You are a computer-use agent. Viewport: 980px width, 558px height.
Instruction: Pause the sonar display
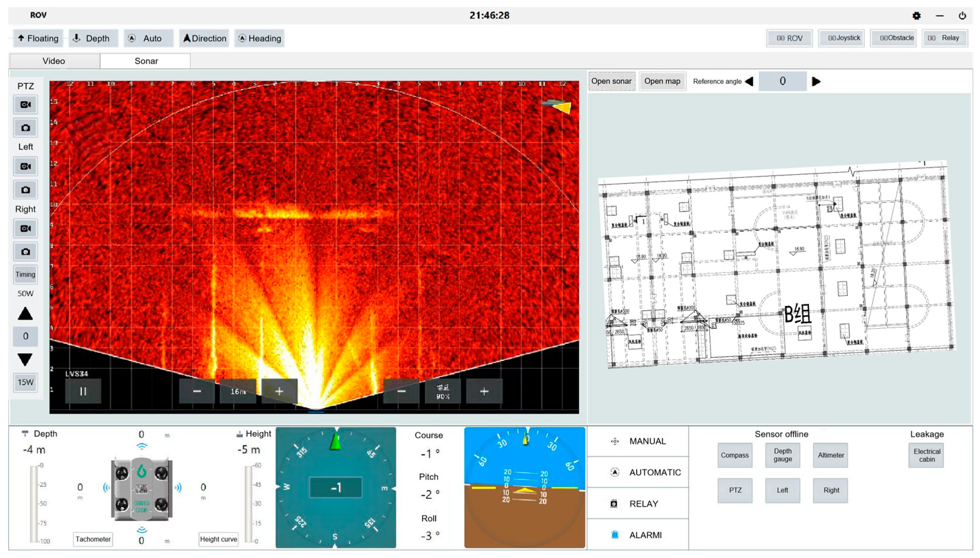pos(83,391)
